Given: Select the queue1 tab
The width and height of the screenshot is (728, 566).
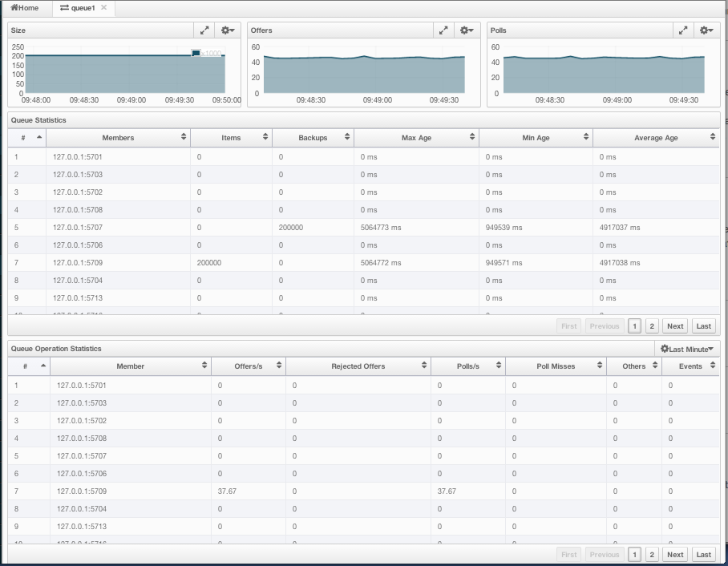Looking at the screenshot, I should [78, 8].
